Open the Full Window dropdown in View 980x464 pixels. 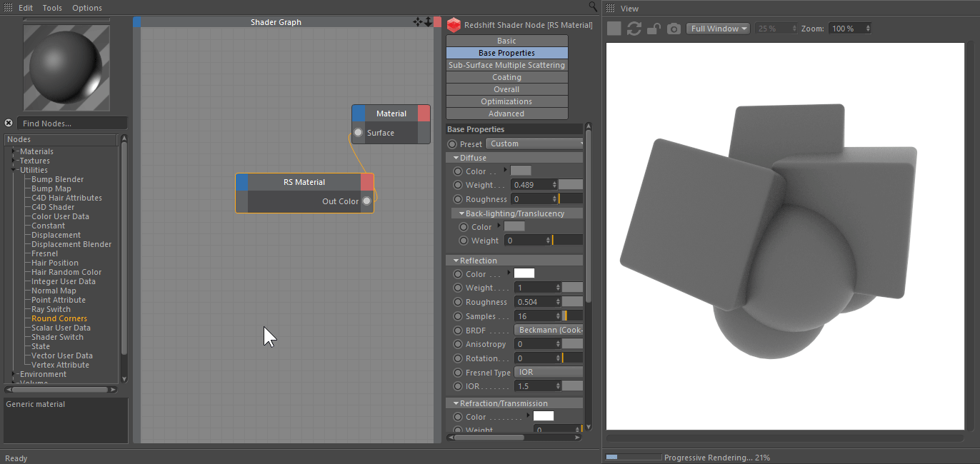pyautogui.click(x=718, y=29)
